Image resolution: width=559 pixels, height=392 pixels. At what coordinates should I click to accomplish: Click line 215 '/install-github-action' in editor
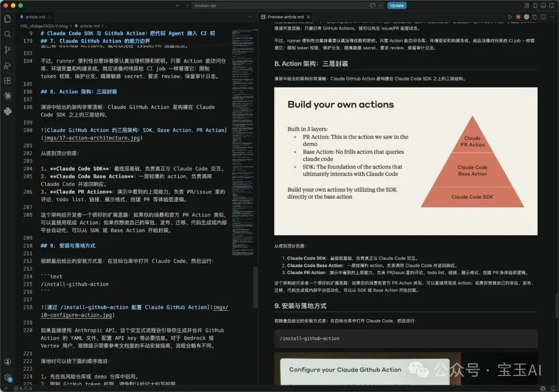pos(75,284)
